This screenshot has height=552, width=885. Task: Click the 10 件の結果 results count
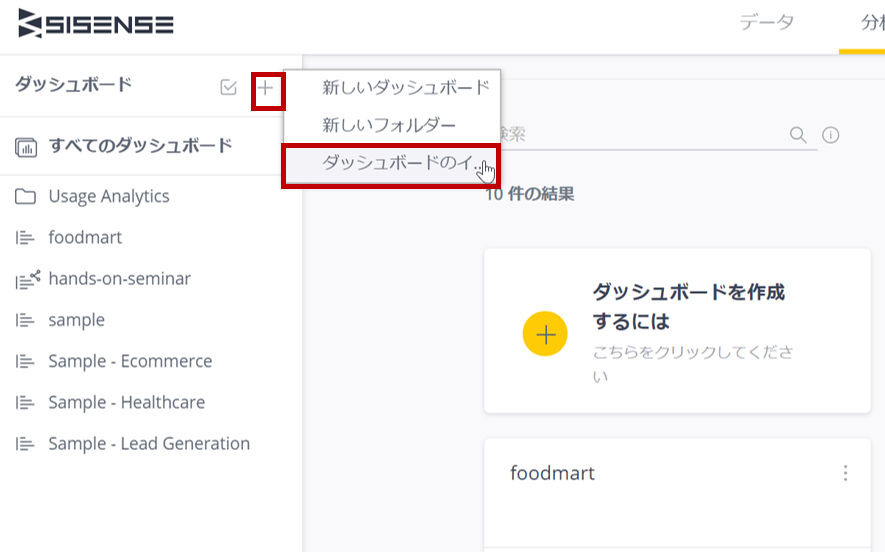coord(529,194)
